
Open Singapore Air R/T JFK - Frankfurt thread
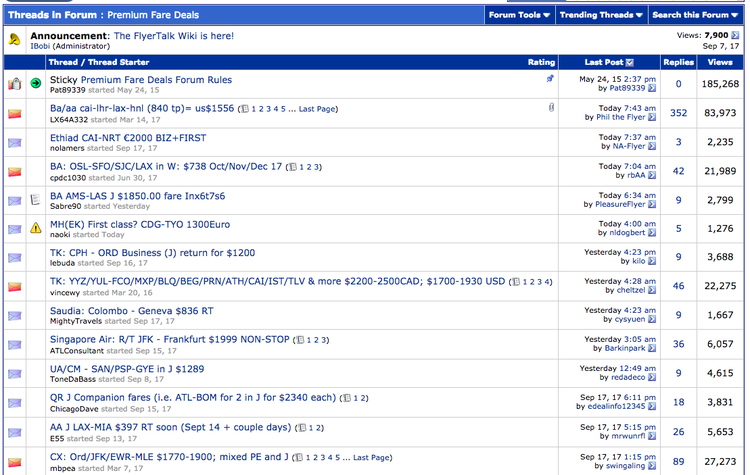170,339
